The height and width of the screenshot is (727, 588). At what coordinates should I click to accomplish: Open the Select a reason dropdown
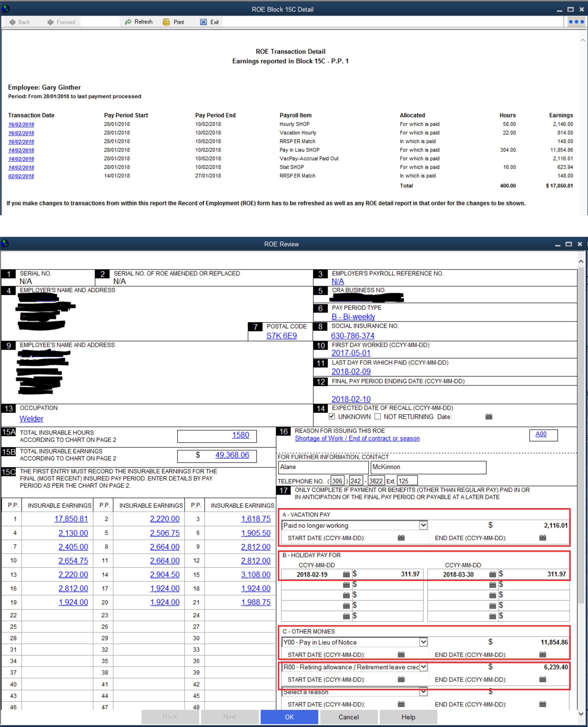(423, 692)
